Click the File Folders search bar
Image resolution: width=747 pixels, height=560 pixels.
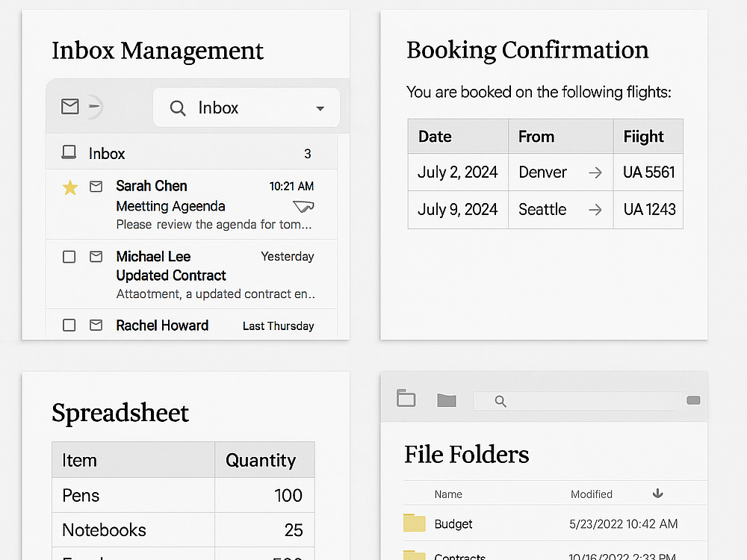pyautogui.click(x=577, y=401)
